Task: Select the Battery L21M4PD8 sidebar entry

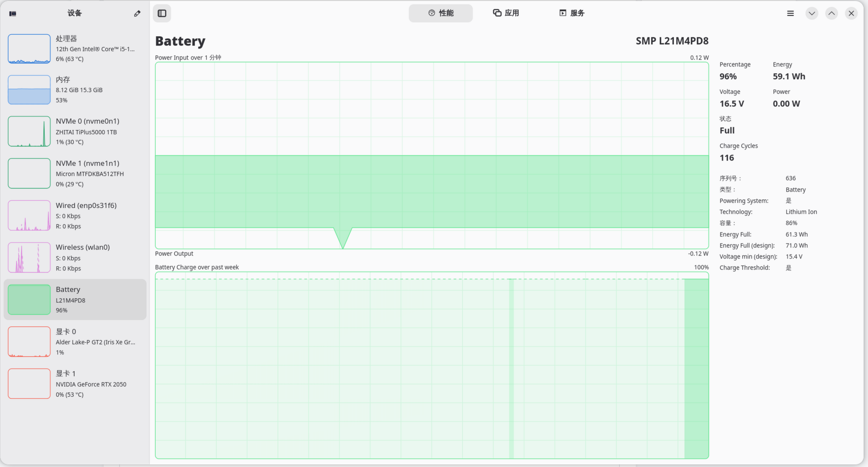Action: (75, 300)
